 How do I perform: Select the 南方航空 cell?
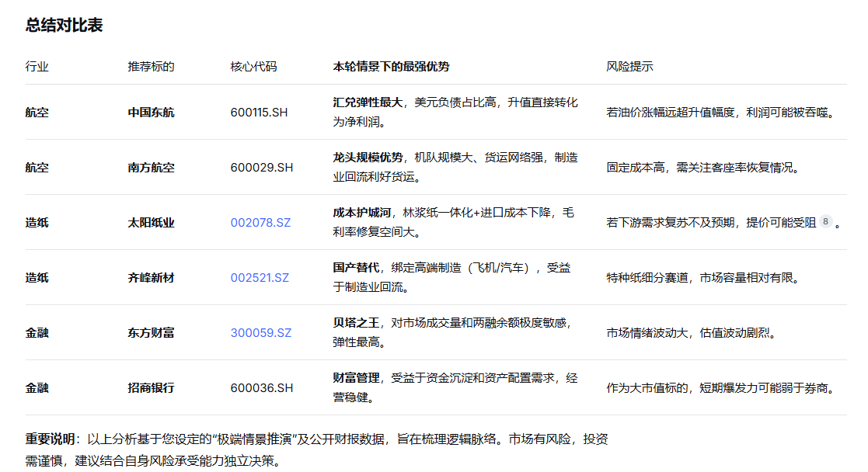point(151,168)
